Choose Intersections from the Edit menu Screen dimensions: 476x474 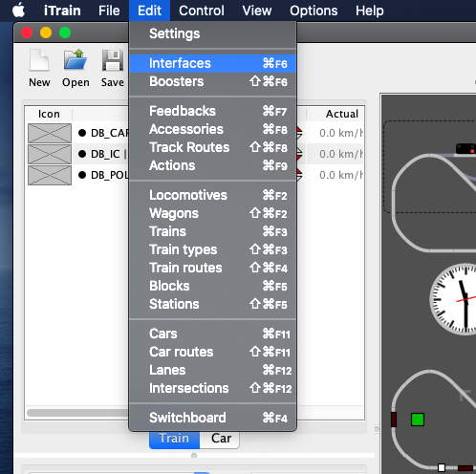pos(212,388)
